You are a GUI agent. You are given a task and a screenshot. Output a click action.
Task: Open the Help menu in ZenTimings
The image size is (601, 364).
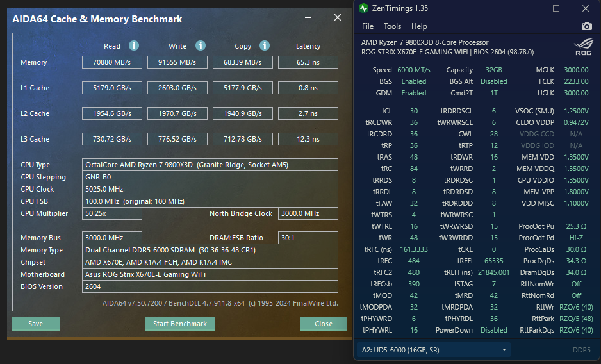(419, 26)
